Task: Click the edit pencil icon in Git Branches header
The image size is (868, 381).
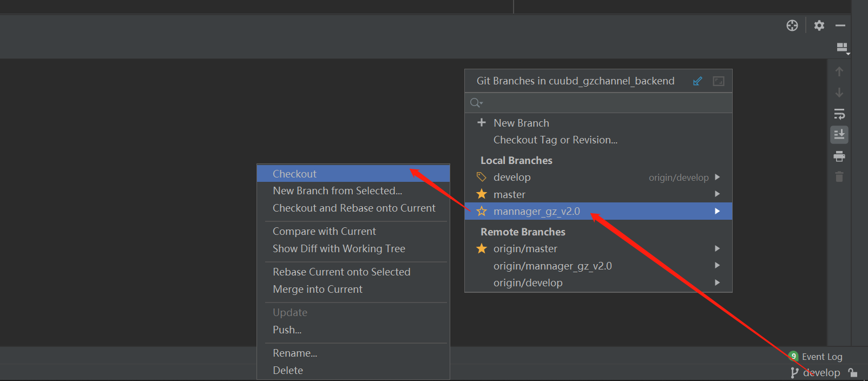Action: tap(698, 81)
